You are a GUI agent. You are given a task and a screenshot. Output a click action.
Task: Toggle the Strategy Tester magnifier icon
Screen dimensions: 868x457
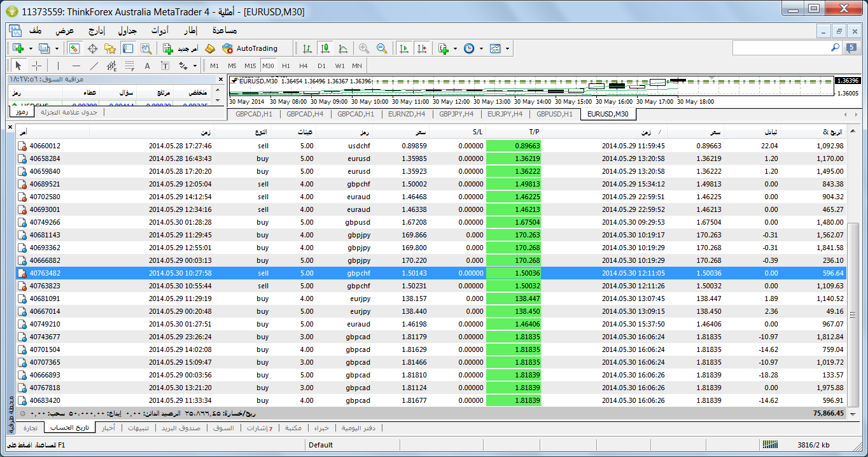(146, 48)
